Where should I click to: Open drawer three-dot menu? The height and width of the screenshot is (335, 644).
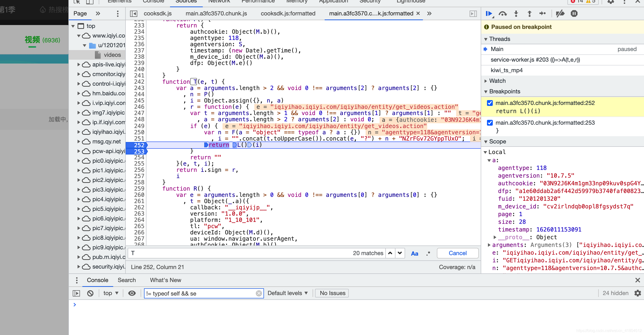pos(77,280)
